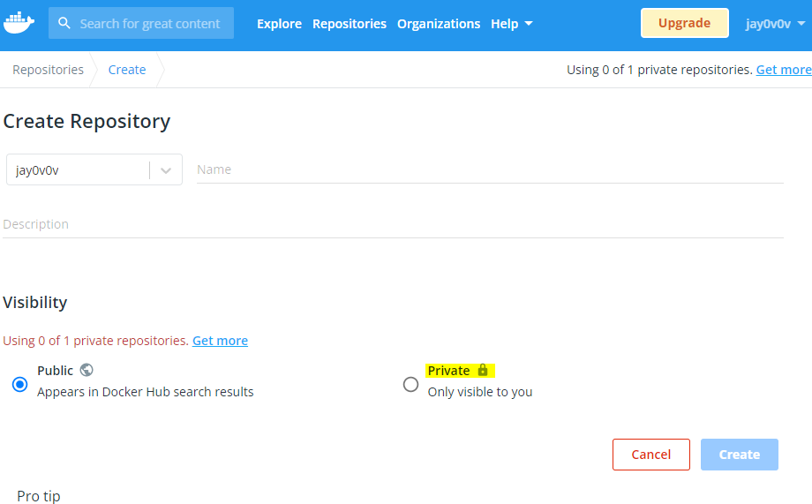Image resolution: width=812 pixels, height=504 pixels.
Task: Click the Docker whale logo
Action: point(19,22)
